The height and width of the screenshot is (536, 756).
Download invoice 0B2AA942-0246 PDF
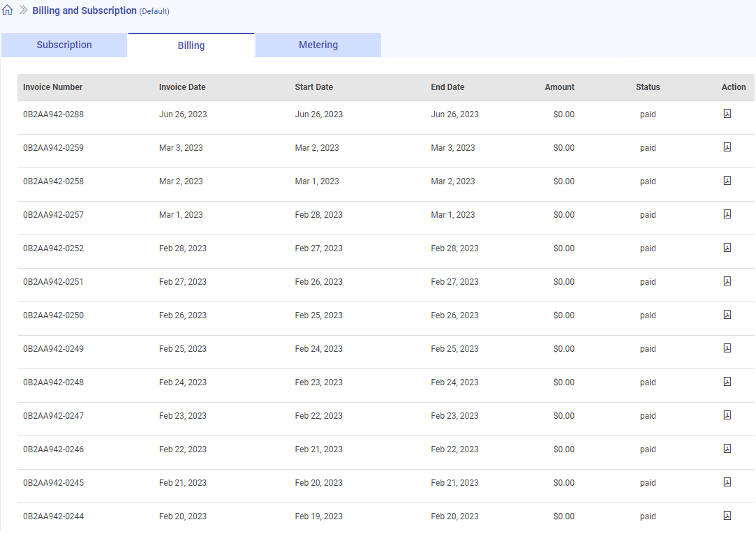(727, 449)
